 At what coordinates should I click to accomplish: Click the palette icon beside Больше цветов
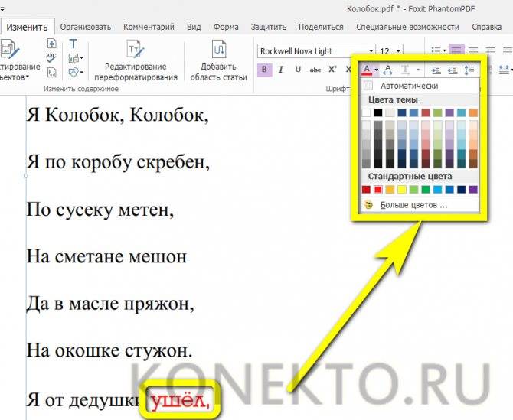(x=369, y=205)
